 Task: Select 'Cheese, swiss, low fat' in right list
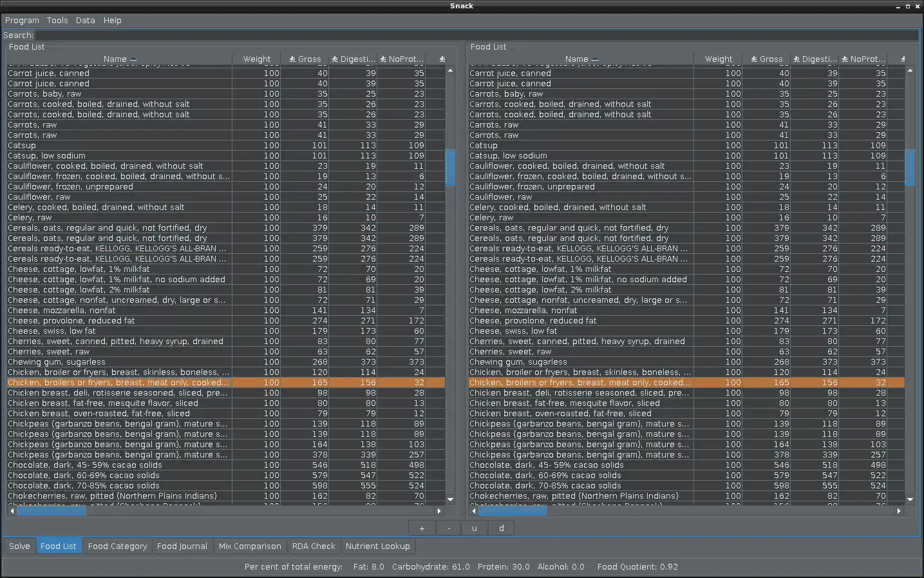coord(513,331)
